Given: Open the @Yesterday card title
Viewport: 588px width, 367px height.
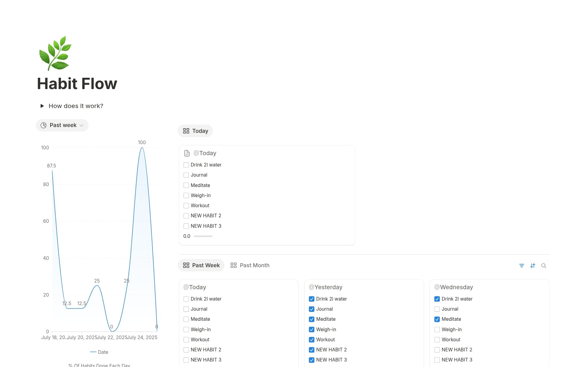Looking at the screenshot, I should [326, 287].
